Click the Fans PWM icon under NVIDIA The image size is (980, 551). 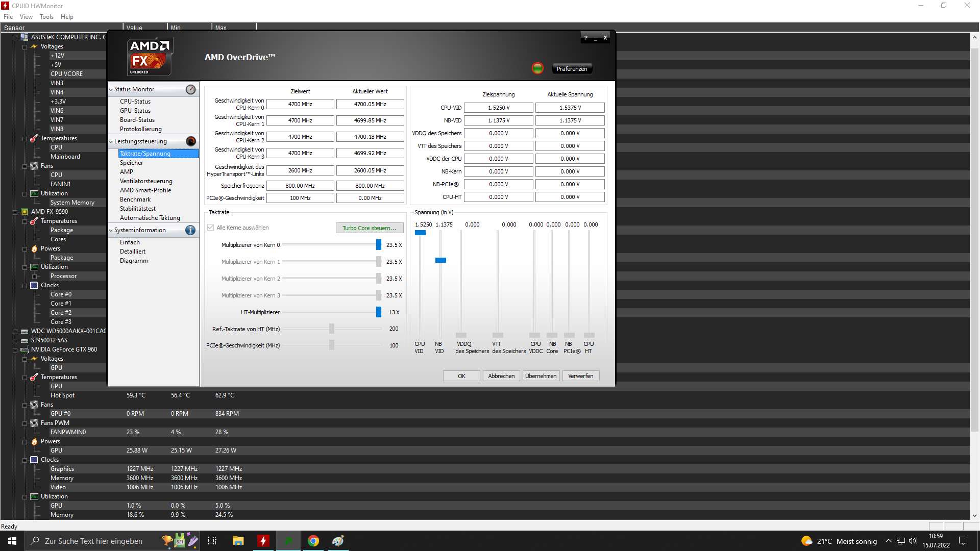pyautogui.click(x=34, y=423)
